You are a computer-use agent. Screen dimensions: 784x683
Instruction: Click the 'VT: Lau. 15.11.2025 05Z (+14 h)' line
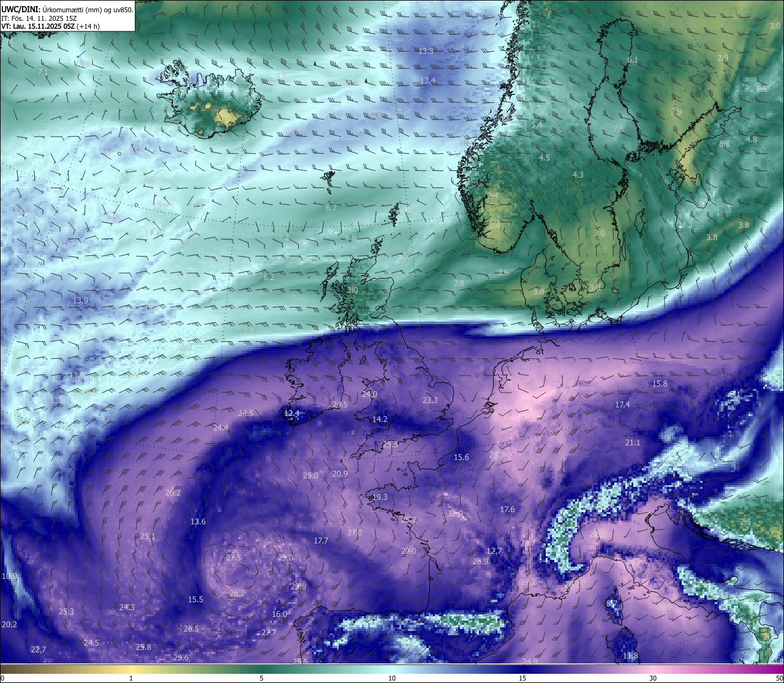coord(50,26)
